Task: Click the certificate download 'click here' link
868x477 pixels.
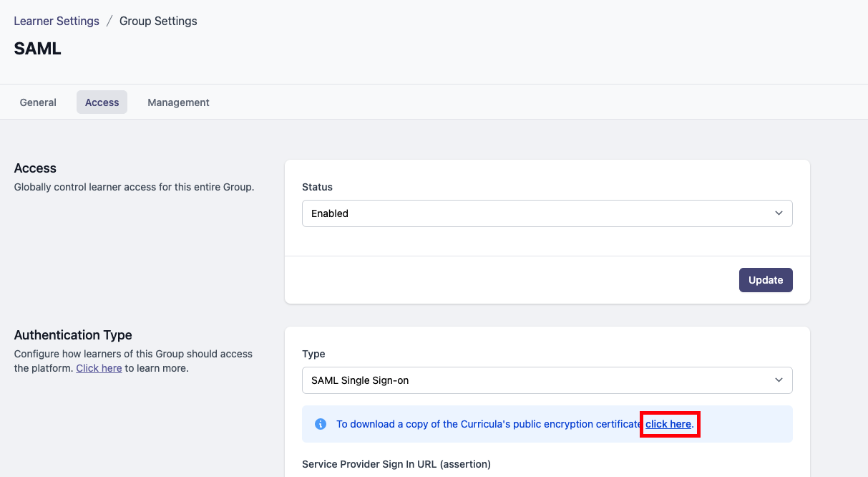Action: tap(668, 424)
